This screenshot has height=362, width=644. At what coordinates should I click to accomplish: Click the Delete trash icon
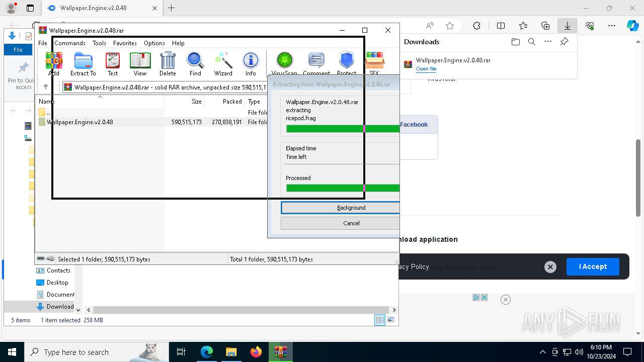tap(168, 64)
